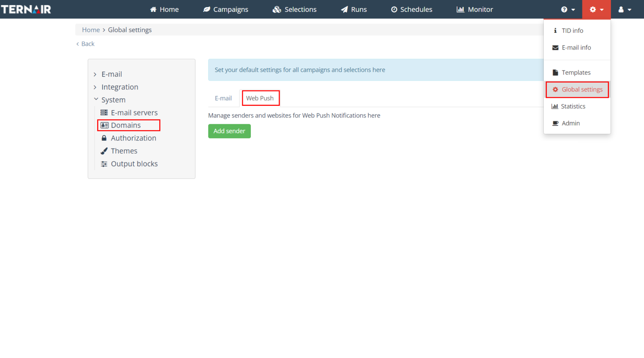Viewport: 644px width, 358px height.
Task: Open Campaigns in the top navigation
Action: click(x=226, y=9)
